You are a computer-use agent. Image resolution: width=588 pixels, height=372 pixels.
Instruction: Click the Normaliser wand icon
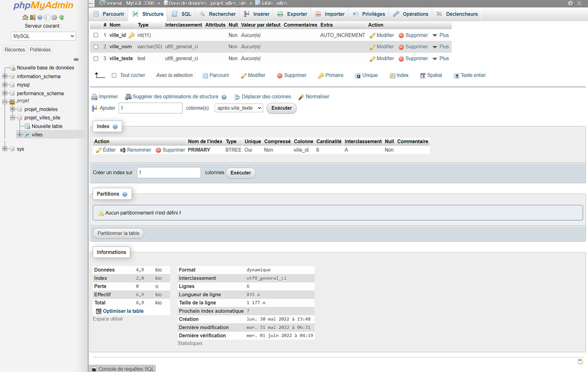point(302,97)
